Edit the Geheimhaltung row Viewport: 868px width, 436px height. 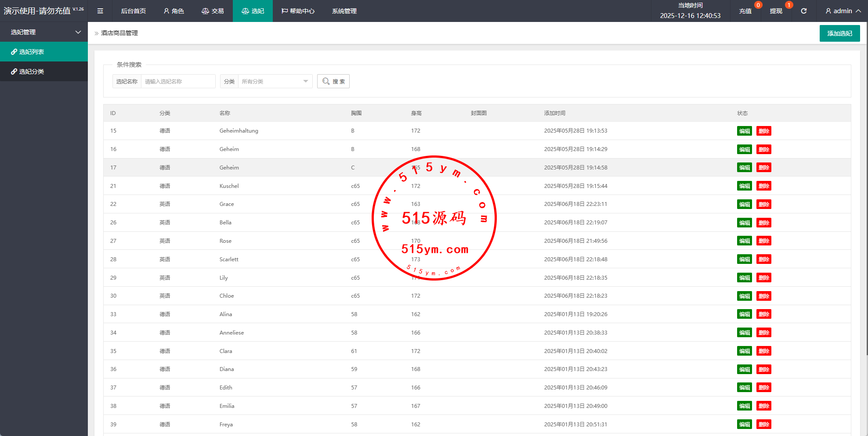tap(744, 131)
